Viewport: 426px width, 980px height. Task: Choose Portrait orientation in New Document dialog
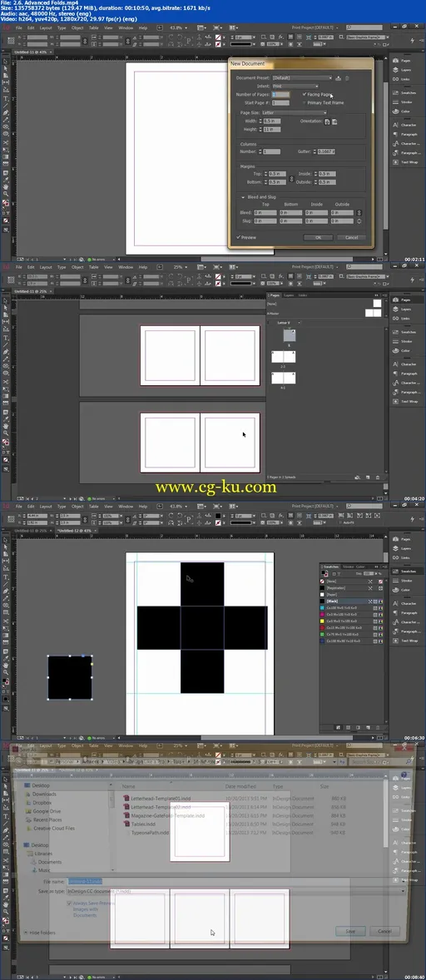[x=327, y=121]
